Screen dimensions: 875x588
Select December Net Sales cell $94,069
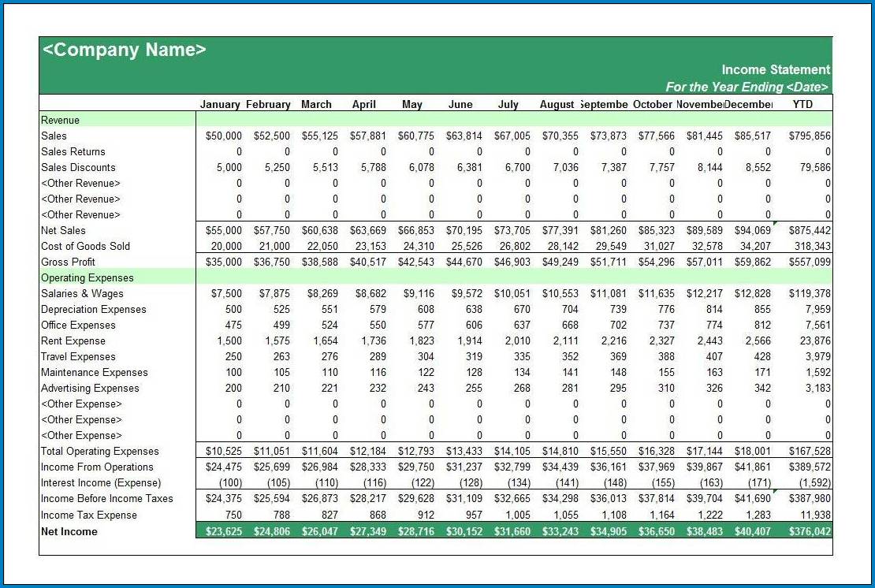(753, 230)
